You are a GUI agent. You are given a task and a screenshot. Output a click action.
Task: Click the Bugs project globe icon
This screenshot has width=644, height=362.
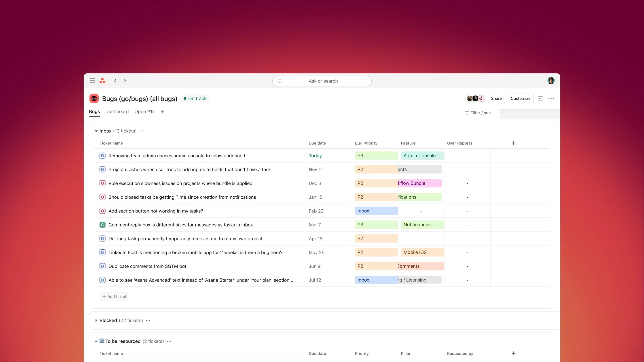94,98
